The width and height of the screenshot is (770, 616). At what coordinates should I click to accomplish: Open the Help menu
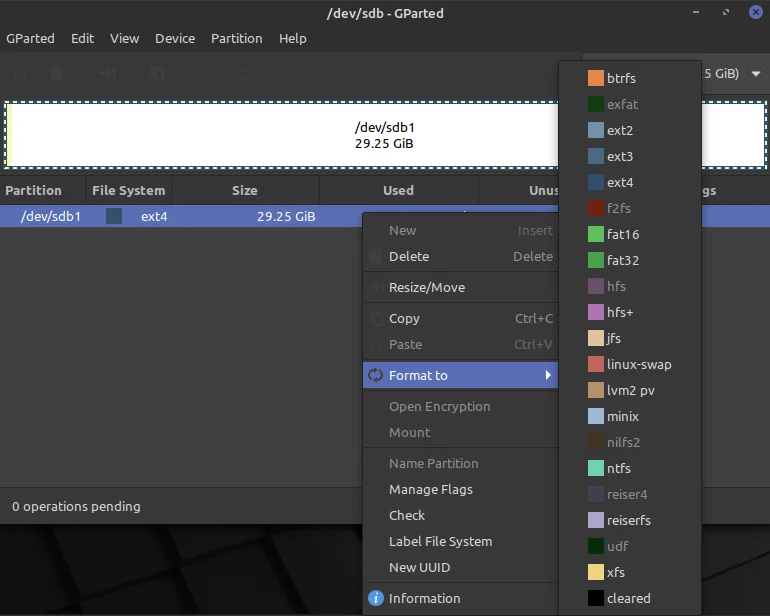pos(293,38)
